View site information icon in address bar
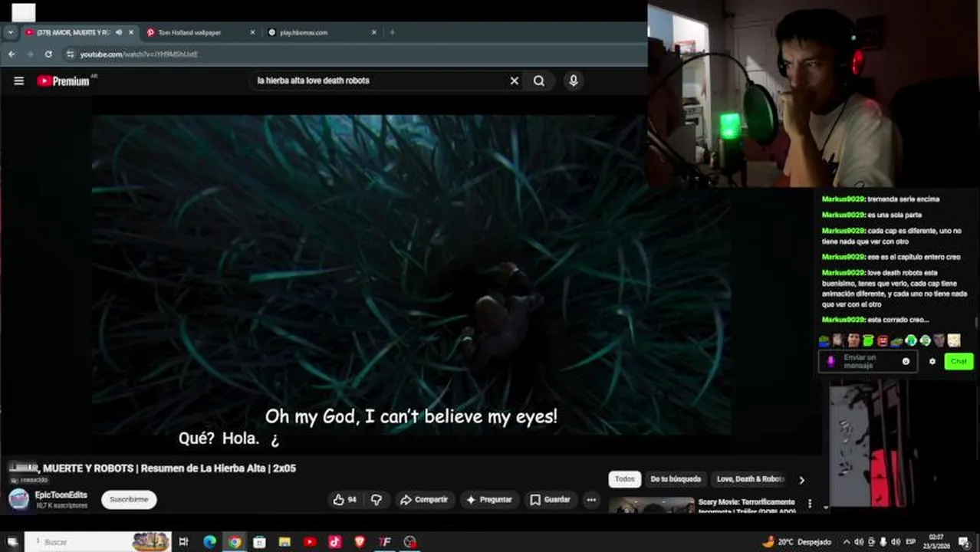980x552 pixels. [71, 54]
